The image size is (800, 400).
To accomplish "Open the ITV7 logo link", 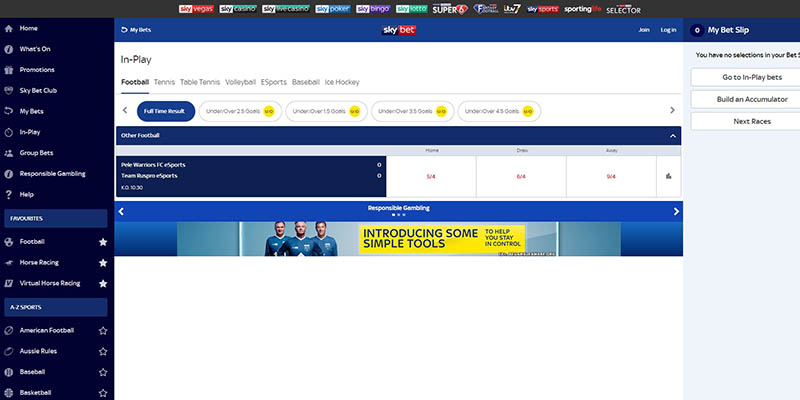I will [512, 9].
